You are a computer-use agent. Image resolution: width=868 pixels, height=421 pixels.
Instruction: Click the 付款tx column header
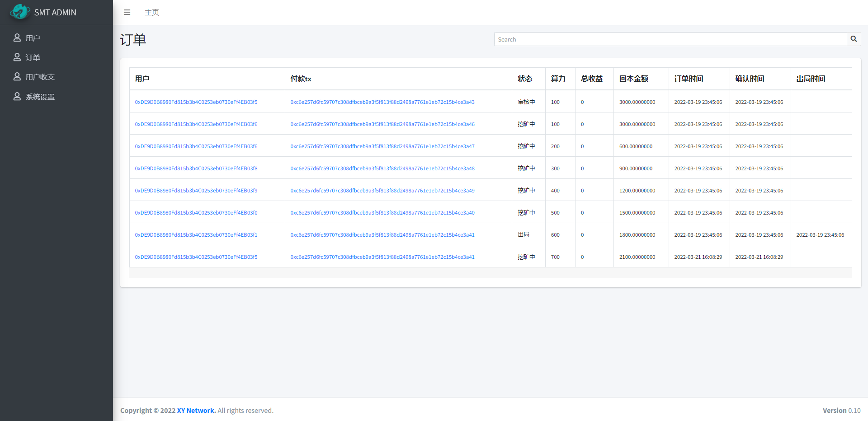[x=301, y=79]
